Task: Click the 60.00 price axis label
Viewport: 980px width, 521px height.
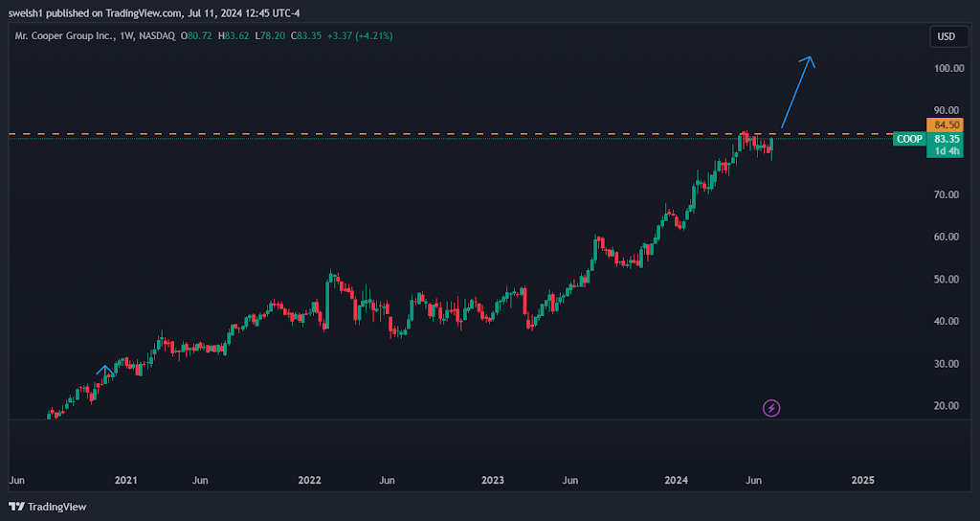Action: [948, 237]
